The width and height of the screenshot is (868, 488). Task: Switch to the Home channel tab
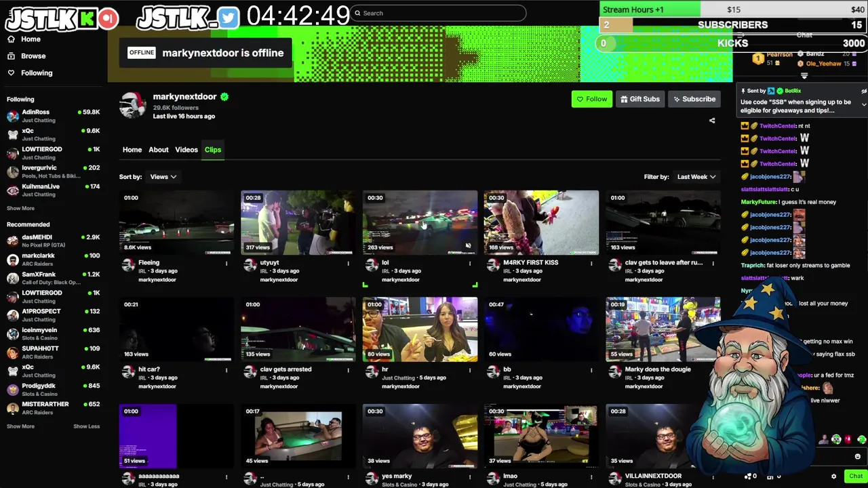point(132,150)
